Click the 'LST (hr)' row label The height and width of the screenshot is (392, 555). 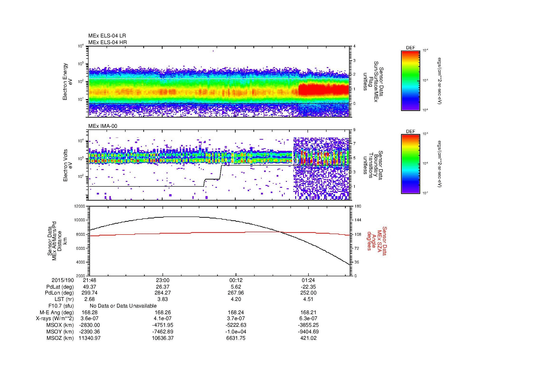(x=64, y=300)
